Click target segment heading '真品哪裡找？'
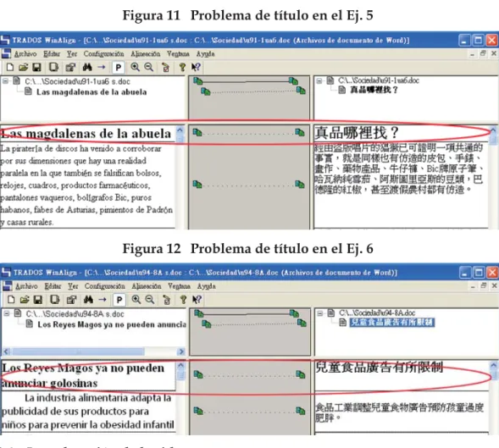 357,133
